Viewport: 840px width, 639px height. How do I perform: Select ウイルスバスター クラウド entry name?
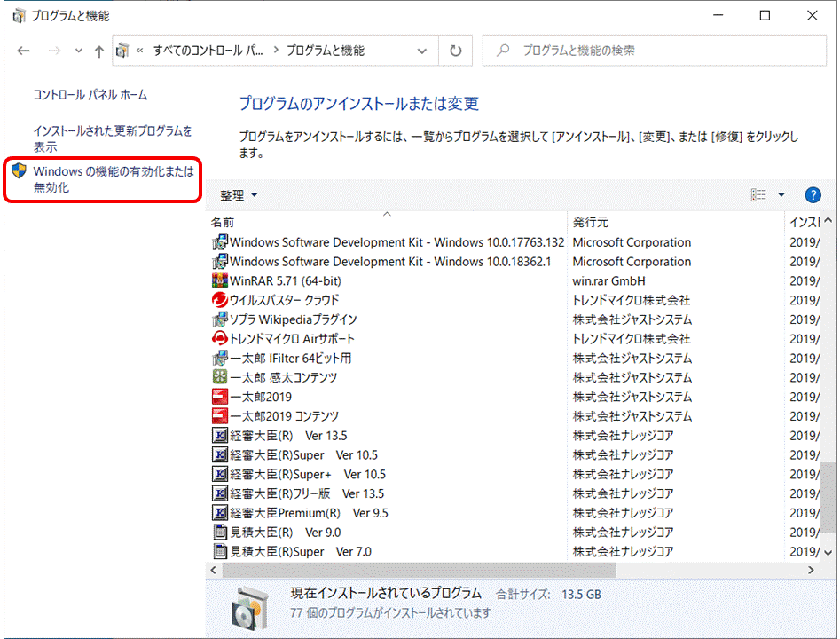[x=285, y=300]
